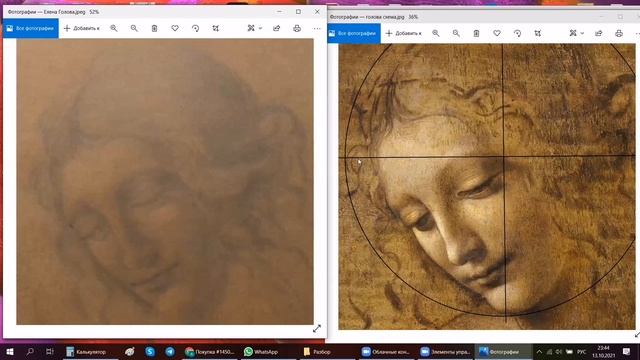
Task: Rotate the photo in the left window
Action: (196, 28)
